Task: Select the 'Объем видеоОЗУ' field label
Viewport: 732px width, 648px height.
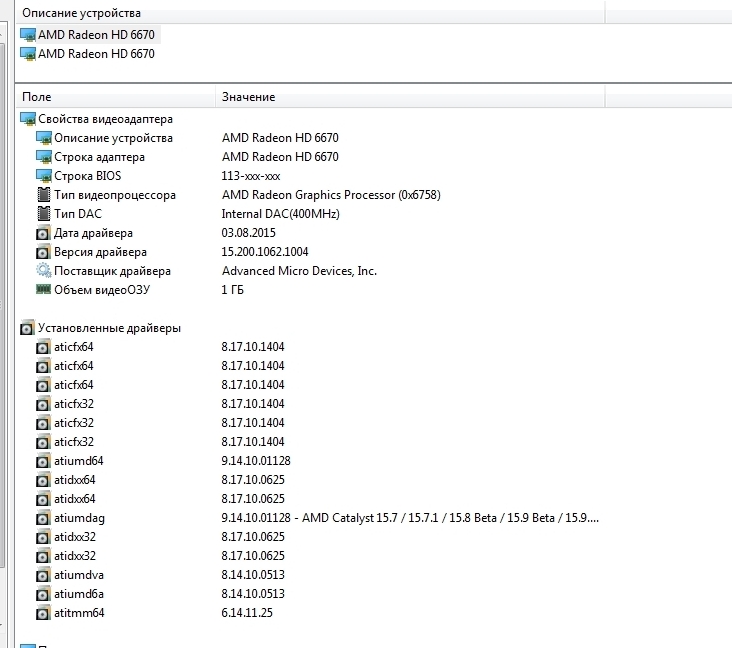Action: 102,290
